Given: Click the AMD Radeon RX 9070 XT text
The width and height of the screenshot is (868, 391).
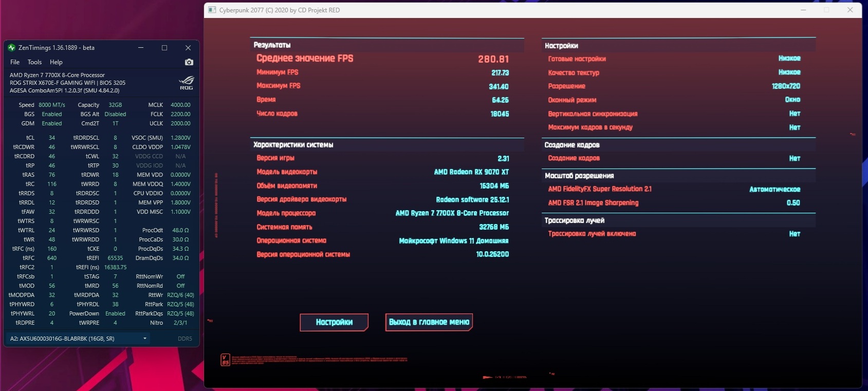Looking at the screenshot, I should coord(471,172).
